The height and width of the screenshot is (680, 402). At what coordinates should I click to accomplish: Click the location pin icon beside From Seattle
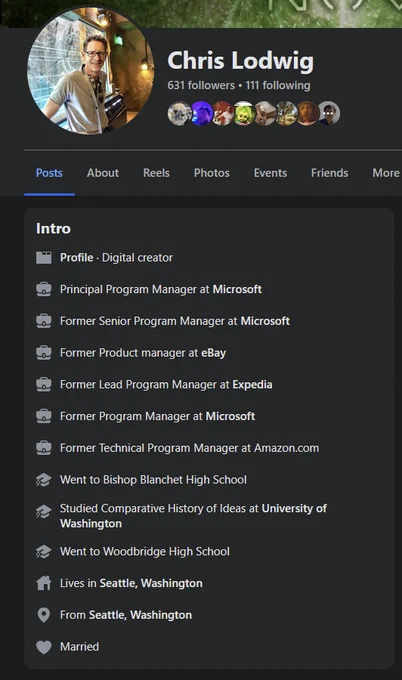coord(44,615)
